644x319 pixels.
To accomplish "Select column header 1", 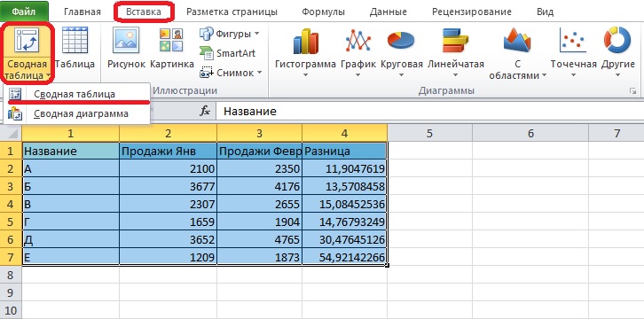I will click(x=71, y=133).
